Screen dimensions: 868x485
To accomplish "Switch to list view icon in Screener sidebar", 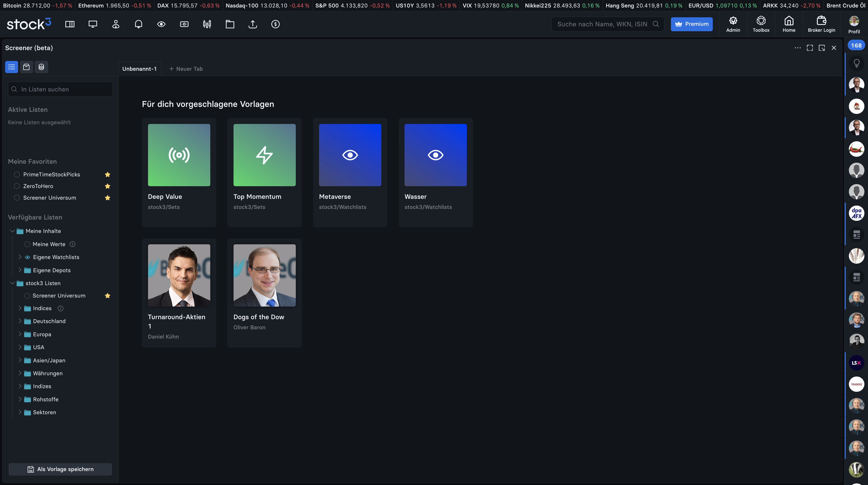I will click(11, 67).
